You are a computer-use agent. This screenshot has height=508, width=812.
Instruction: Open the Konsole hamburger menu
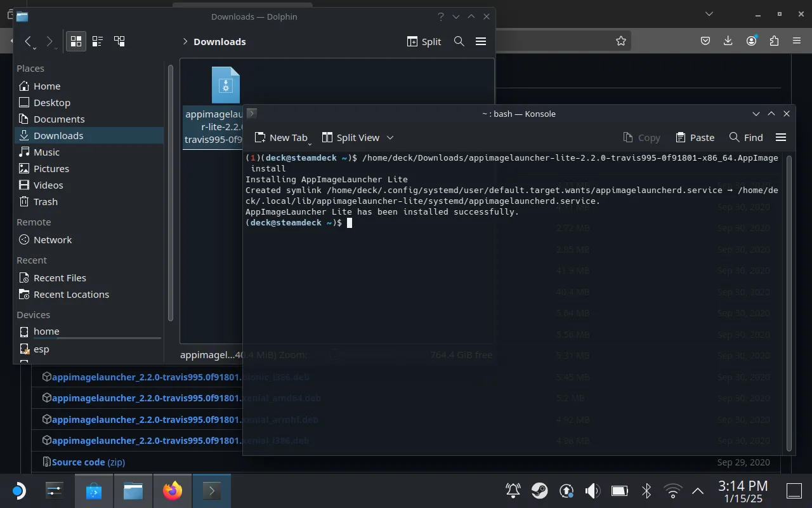click(x=781, y=137)
